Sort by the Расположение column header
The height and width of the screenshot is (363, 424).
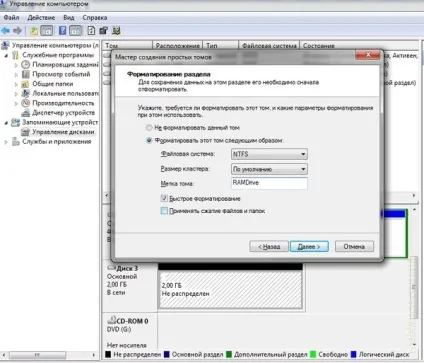click(x=178, y=45)
